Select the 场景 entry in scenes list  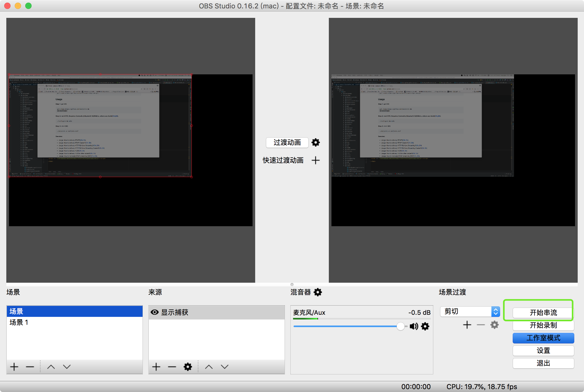coord(16,311)
